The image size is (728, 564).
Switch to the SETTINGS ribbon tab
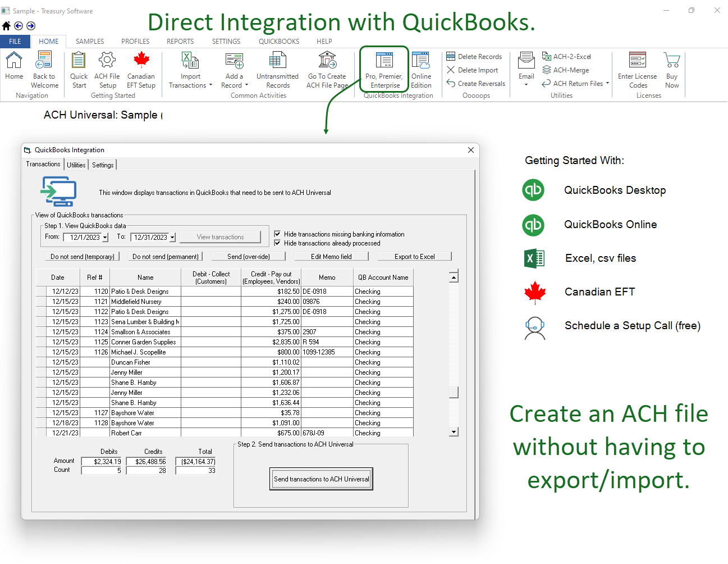[226, 42]
